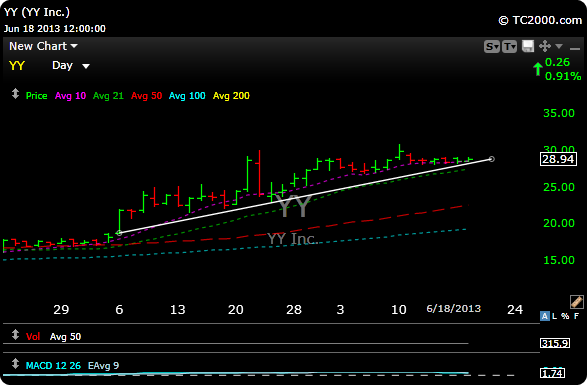Click the © TC2000.com text
The image size is (587, 385).
point(540,20)
